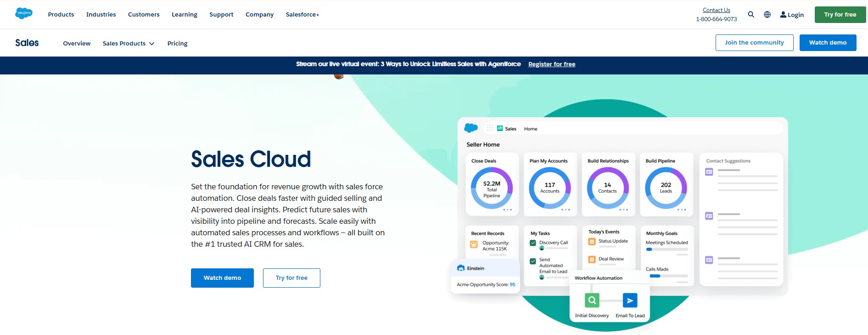Click Join the community button

[x=754, y=43]
